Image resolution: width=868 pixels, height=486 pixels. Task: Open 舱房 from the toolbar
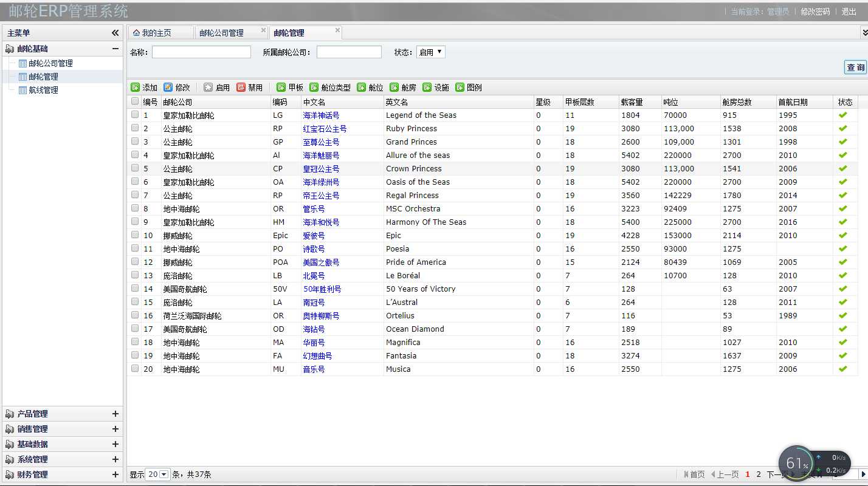(x=403, y=87)
